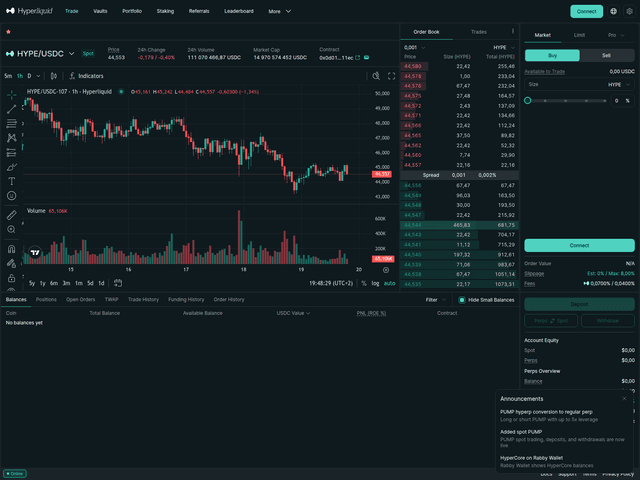Viewport: 640px width, 480px height.
Task: Select the Text annotation tool
Action: [x=11, y=181]
